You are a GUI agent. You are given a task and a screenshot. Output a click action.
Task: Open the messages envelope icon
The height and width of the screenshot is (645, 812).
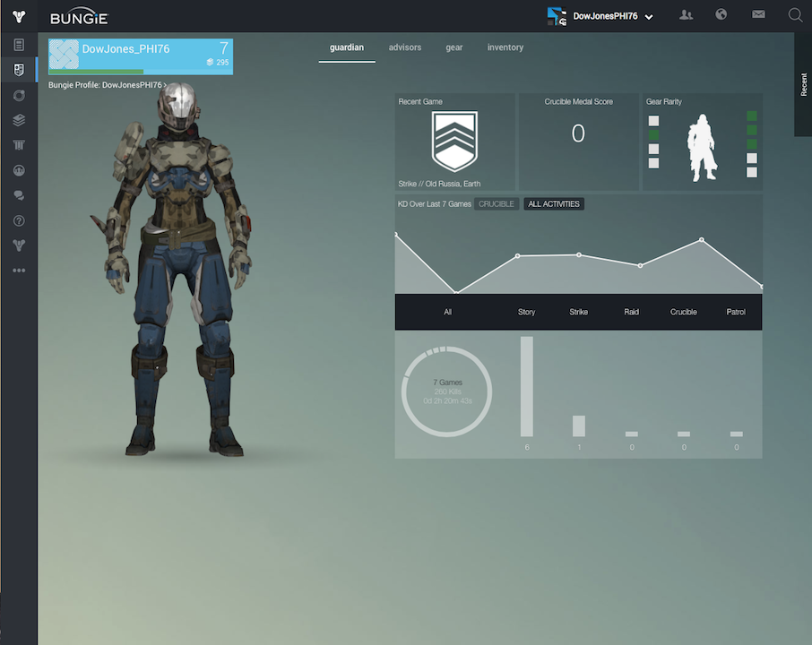click(758, 14)
